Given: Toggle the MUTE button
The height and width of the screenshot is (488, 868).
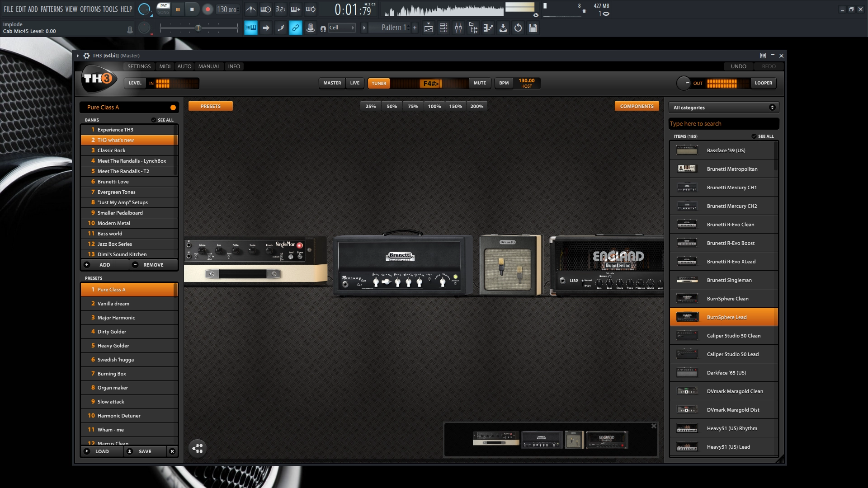Looking at the screenshot, I should [480, 83].
